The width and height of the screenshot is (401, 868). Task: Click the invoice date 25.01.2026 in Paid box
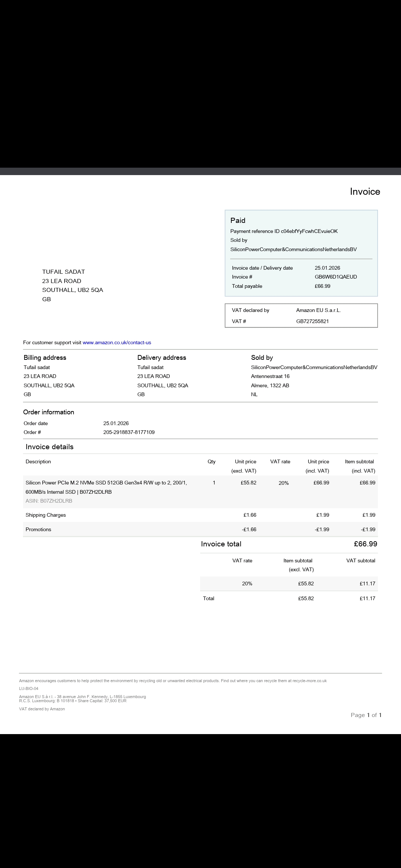(x=327, y=268)
